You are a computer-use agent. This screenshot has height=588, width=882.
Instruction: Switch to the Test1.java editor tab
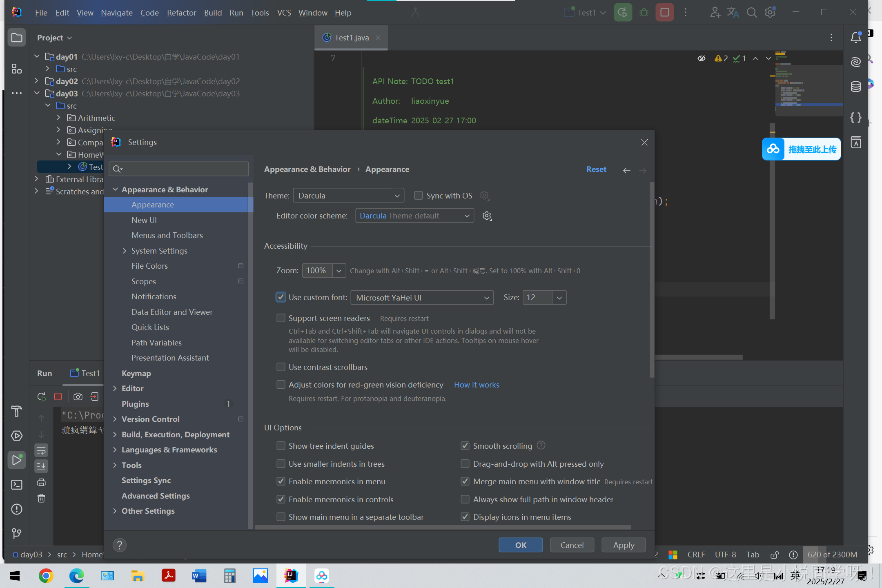click(x=351, y=38)
